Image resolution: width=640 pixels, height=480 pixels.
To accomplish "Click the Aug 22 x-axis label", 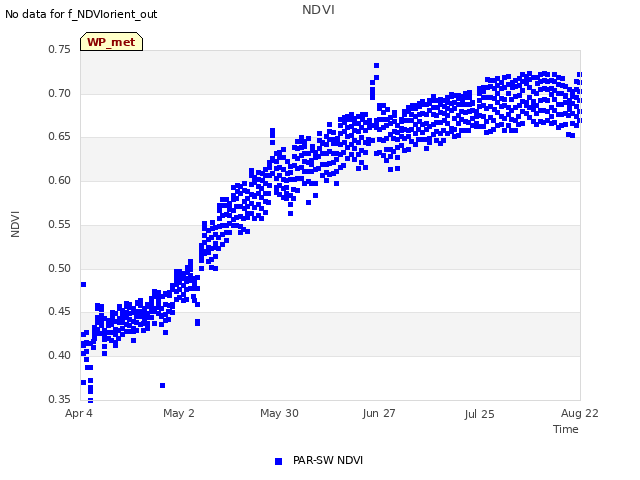I will pyautogui.click(x=580, y=413).
